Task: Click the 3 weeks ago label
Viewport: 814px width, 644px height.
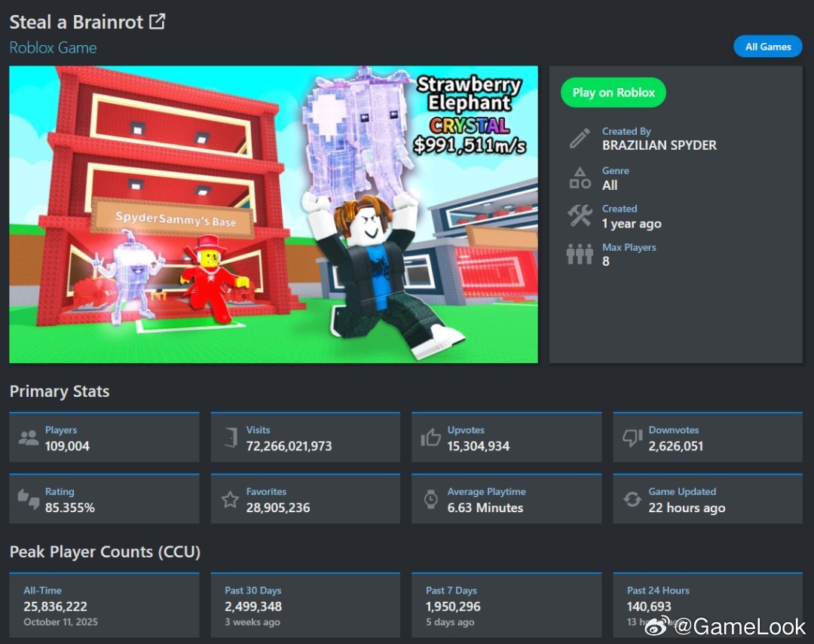Action: [252, 622]
